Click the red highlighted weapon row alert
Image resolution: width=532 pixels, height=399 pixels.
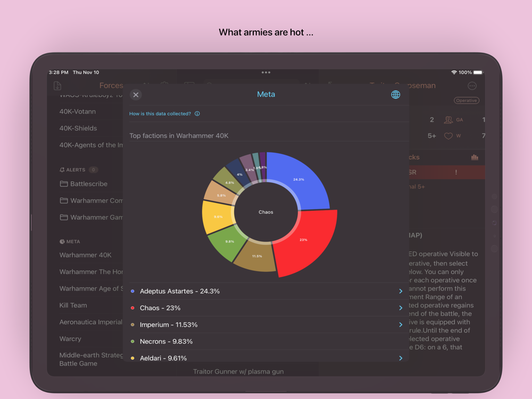pos(447,172)
